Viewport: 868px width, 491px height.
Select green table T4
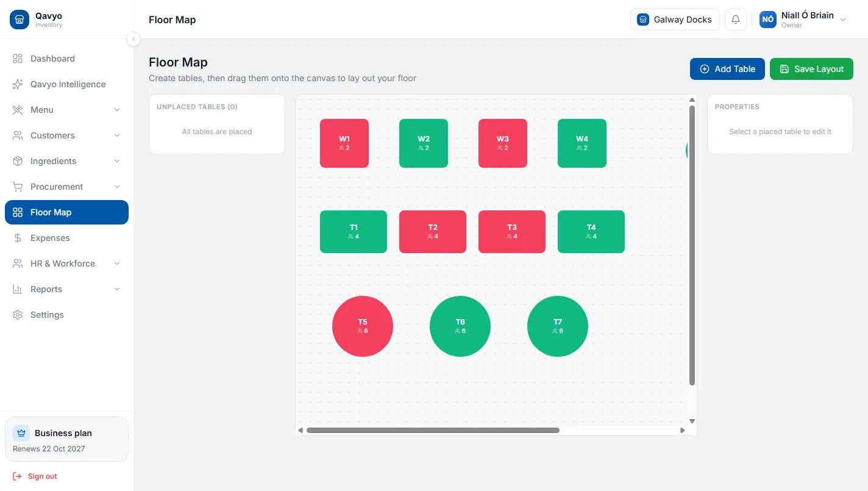click(x=591, y=232)
